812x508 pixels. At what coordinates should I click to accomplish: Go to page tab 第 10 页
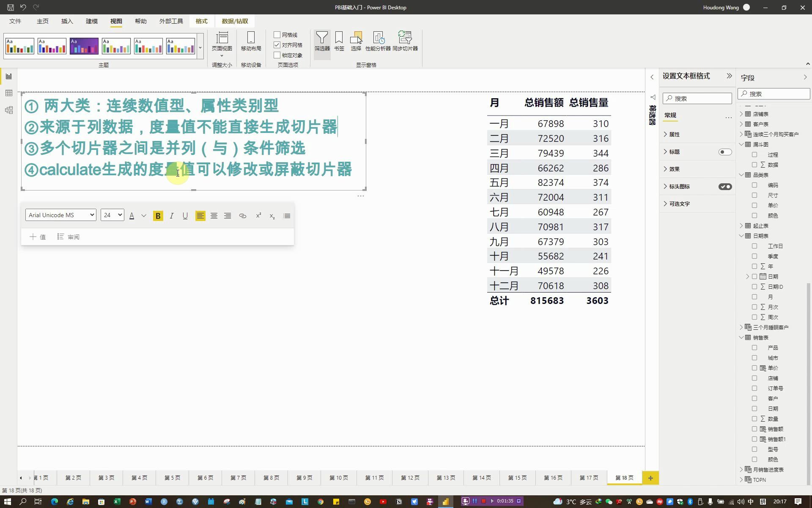click(339, 478)
